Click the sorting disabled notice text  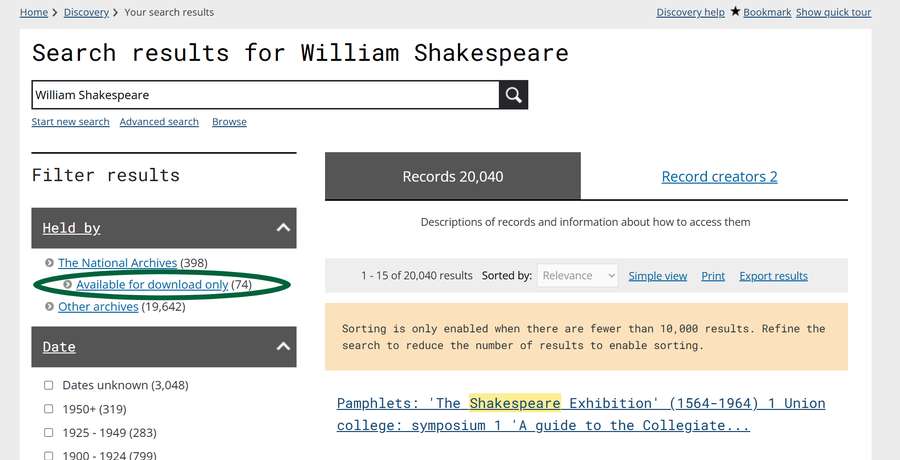click(x=584, y=337)
